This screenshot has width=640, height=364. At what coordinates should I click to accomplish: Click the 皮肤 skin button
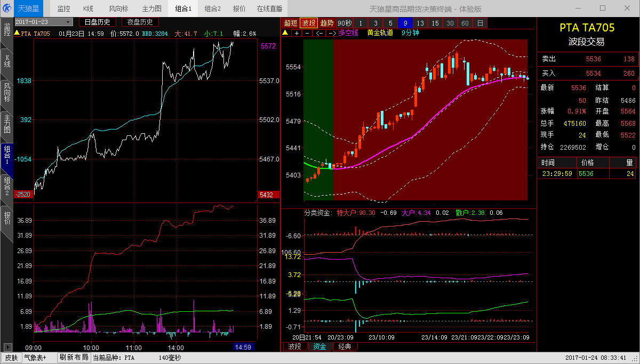pyautogui.click(x=11, y=358)
